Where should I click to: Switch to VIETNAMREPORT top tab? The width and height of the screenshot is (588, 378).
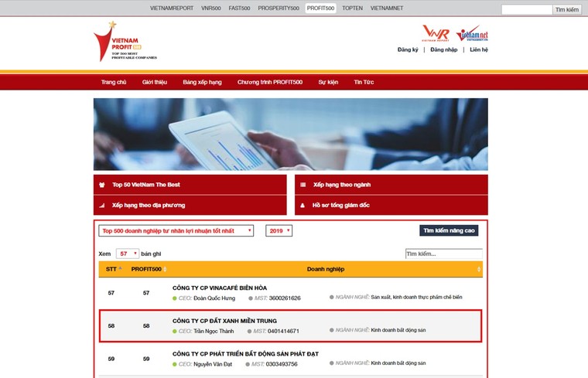[172, 9]
